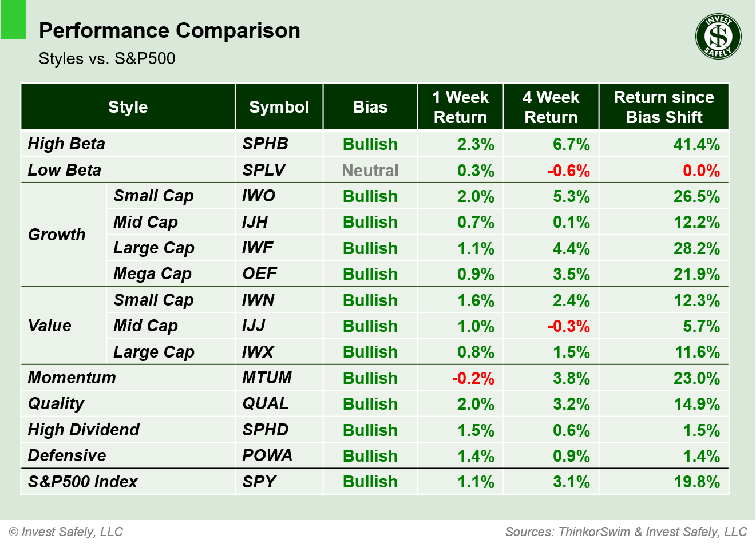This screenshot has height=547, width=756.
Task: Select the MTUM symbol cell
Action: (x=267, y=378)
